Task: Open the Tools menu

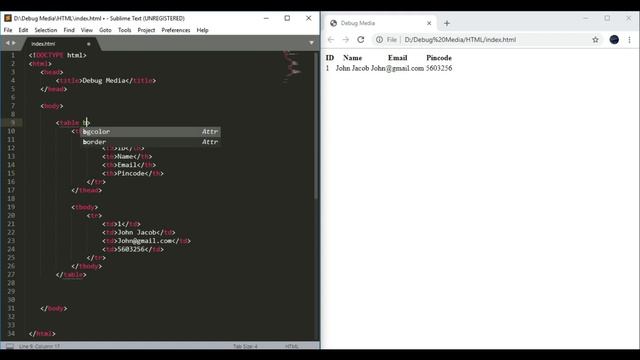Action: (124, 30)
